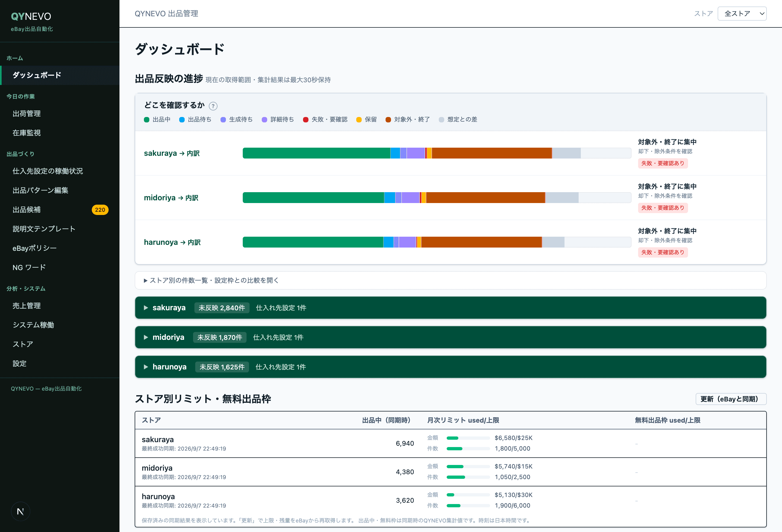Click midoriya stacked progress bar
The height and width of the screenshot is (532, 782).
437,197
